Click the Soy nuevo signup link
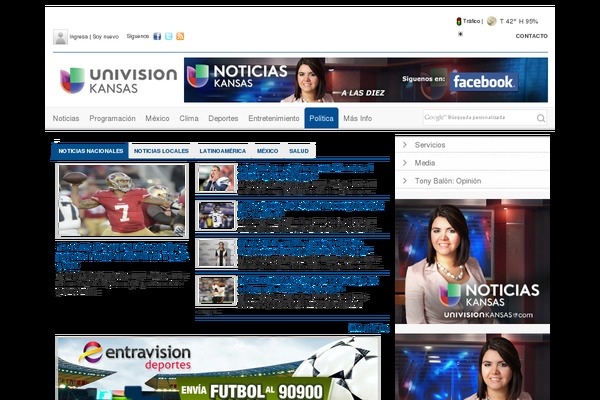600x400 pixels. (x=106, y=37)
